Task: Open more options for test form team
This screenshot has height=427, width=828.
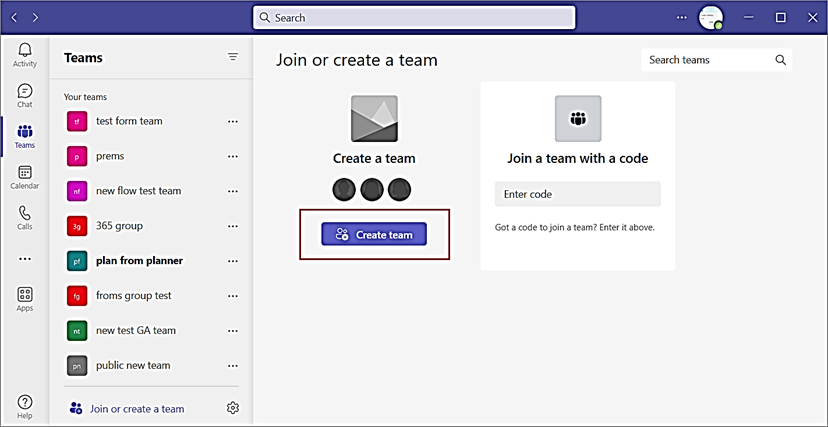Action: (x=233, y=121)
